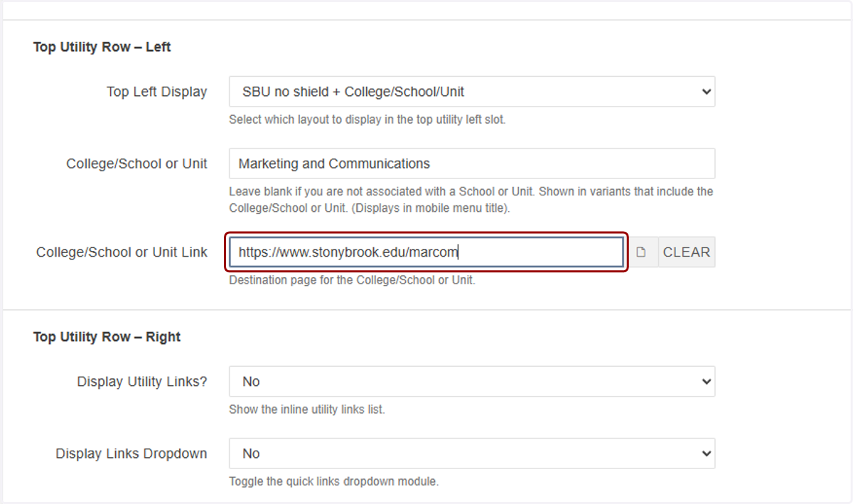Click the file chooser page icon
The width and height of the screenshot is (853, 504).
(641, 252)
